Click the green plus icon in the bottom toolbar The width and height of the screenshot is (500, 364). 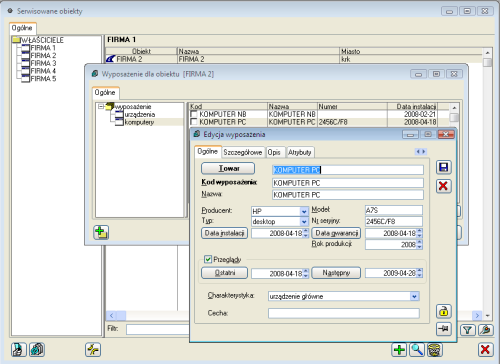pos(399,350)
